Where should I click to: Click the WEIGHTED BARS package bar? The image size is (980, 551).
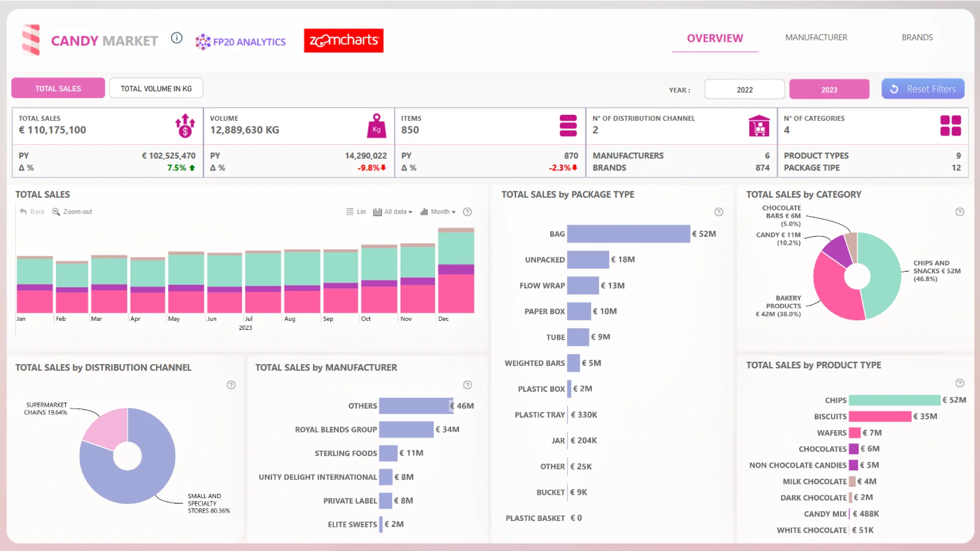(573, 363)
